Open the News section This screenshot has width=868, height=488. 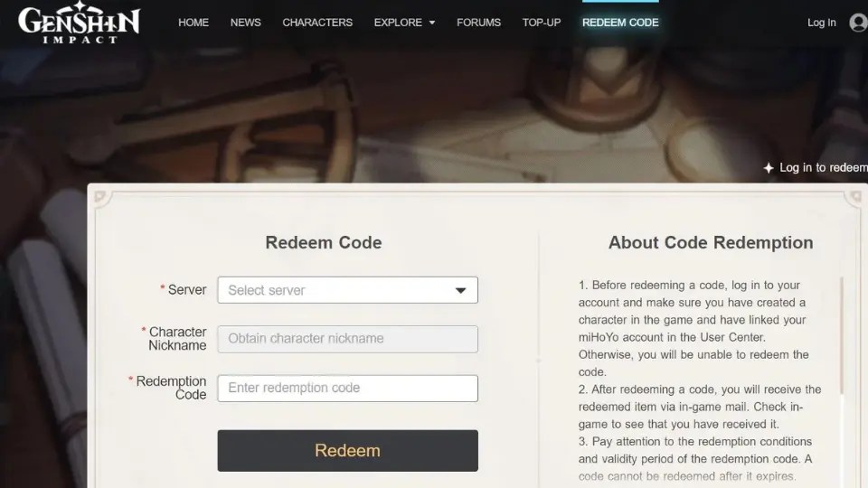coord(245,23)
